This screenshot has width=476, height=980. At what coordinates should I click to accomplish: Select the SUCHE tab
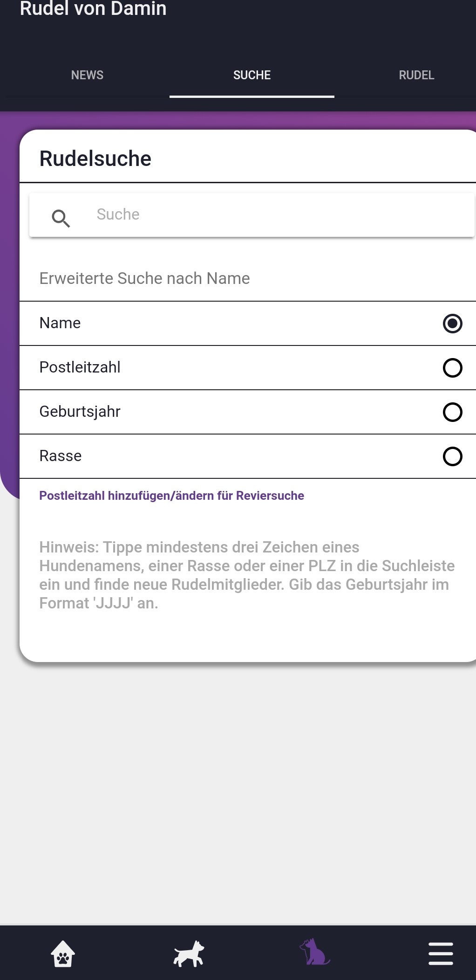pos(252,75)
